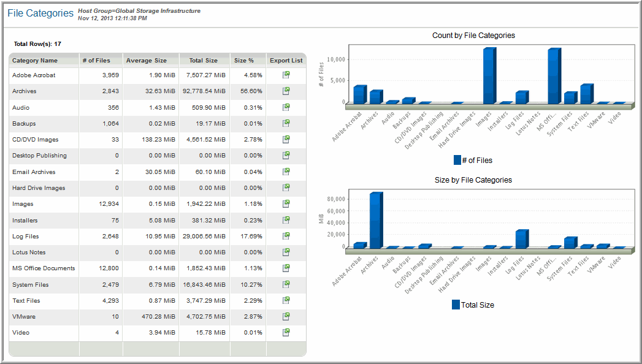Screen dimensions: 642x364
Task: Click the Images bar in count chart
Action: click(489, 77)
